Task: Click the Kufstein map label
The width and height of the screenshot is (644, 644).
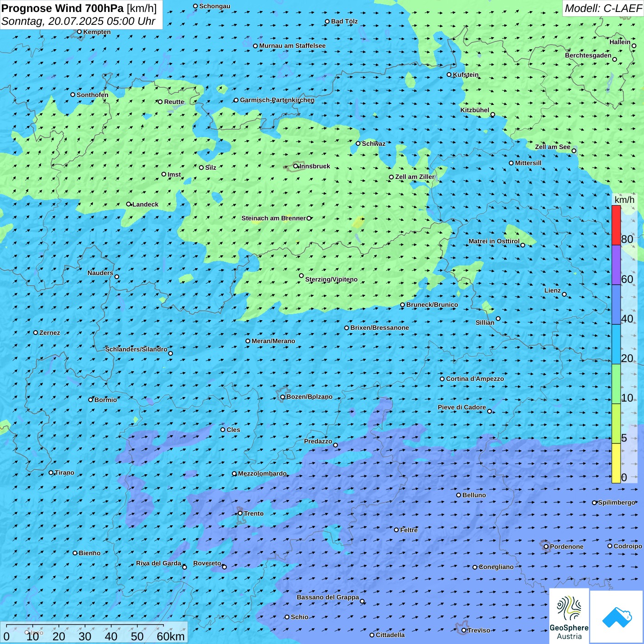Action: pos(466,75)
